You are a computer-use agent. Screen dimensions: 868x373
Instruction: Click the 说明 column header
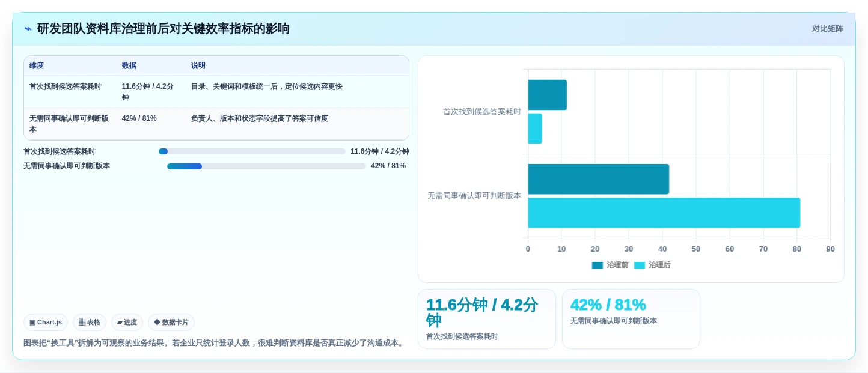click(198, 65)
